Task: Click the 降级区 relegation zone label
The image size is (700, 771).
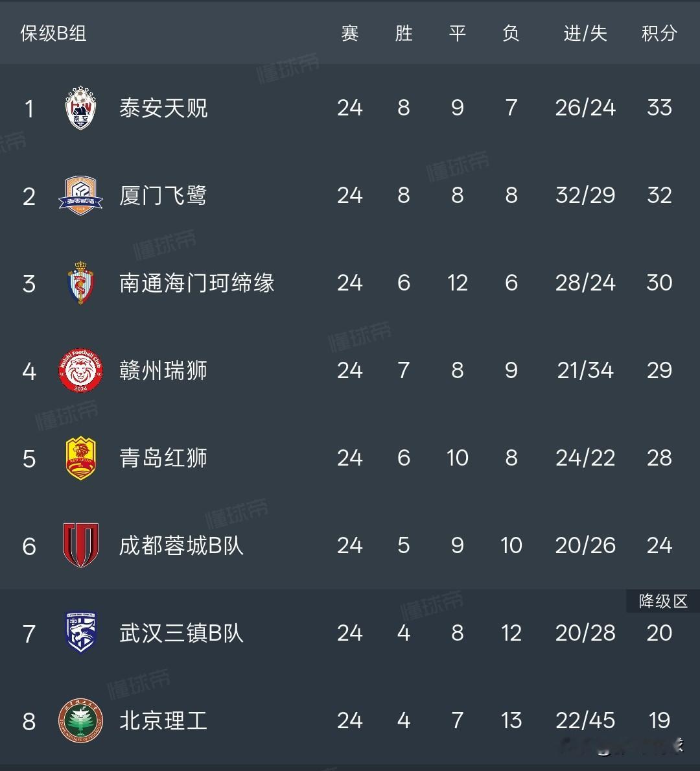Action: pyautogui.click(x=662, y=601)
